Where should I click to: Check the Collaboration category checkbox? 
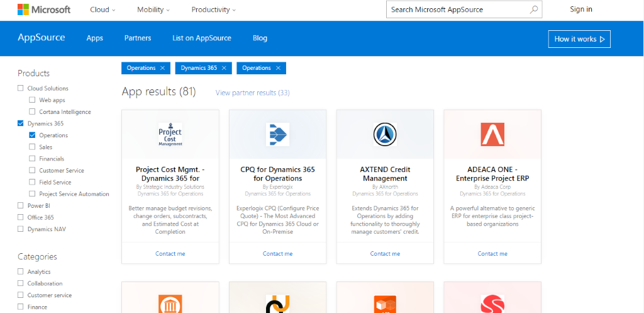tap(21, 283)
